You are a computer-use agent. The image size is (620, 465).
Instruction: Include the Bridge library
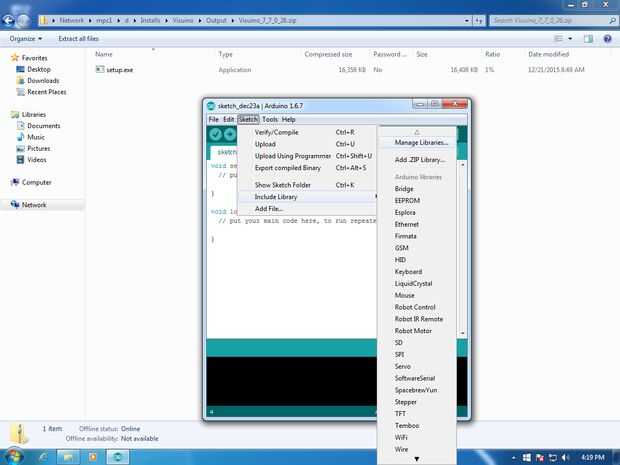pos(417,189)
